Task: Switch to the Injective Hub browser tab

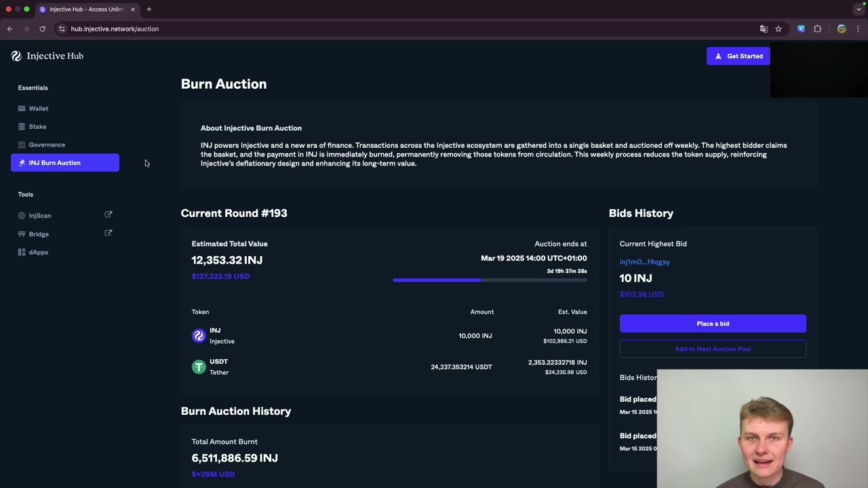Action: pyautogui.click(x=86, y=9)
